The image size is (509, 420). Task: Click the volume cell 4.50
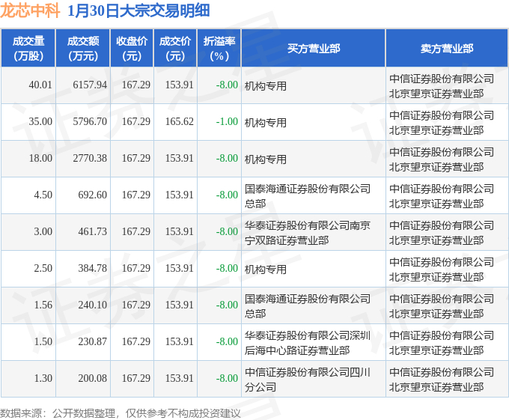43,195
